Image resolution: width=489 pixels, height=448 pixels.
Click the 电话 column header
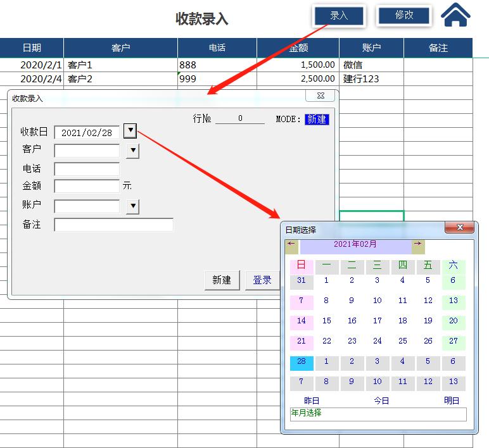[217, 47]
